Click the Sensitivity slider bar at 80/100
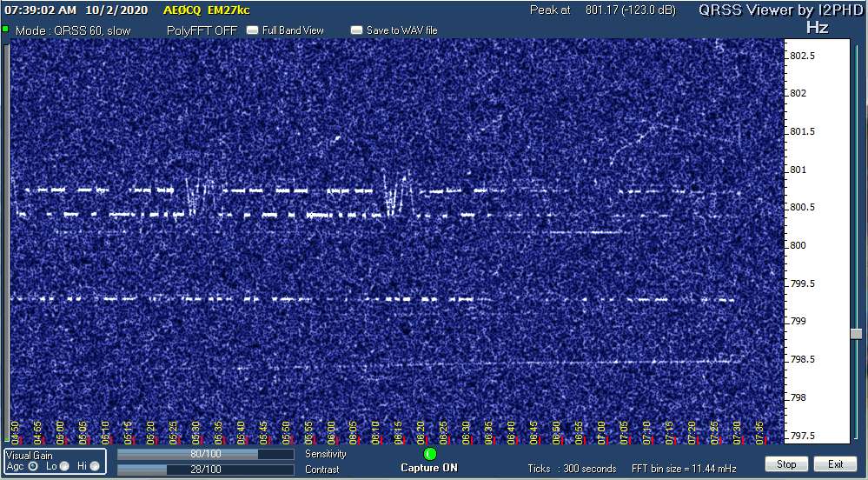 (x=205, y=454)
